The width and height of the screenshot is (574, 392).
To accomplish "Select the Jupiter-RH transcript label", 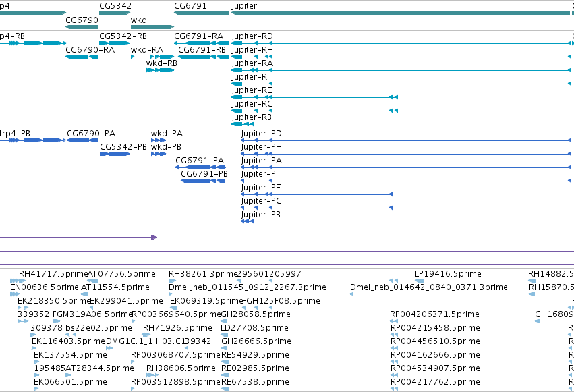I will click(252, 50).
